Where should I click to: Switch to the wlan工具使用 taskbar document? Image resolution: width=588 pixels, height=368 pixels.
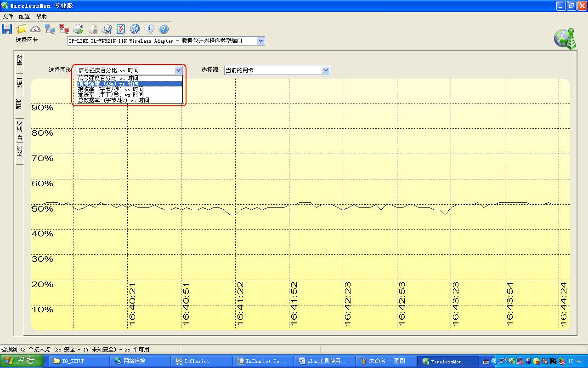[x=325, y=361]
